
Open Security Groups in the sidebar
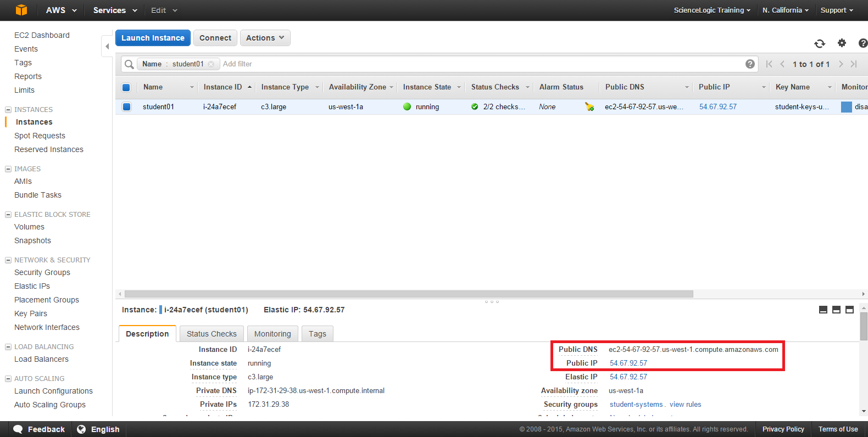point(42,272)
